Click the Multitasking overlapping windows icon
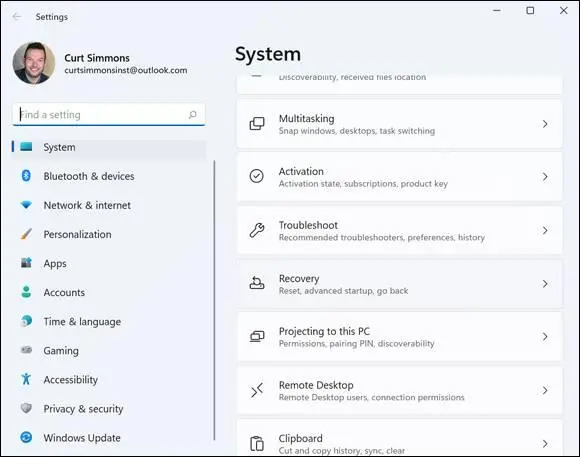The image size is (580, 457). click(257, 124)
